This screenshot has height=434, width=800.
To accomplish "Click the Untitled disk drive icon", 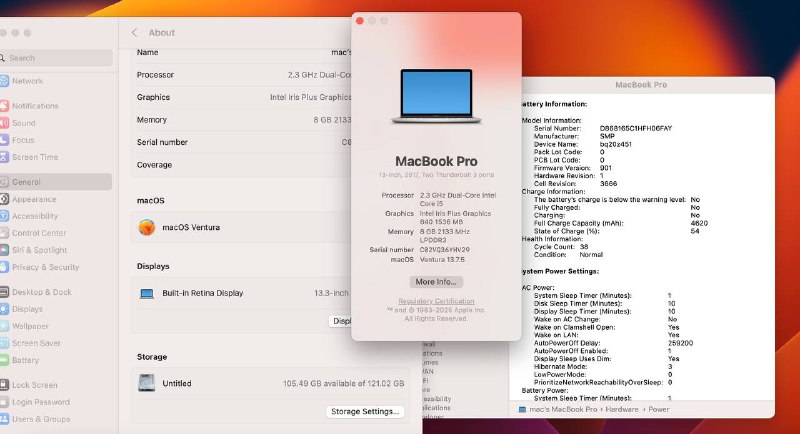I will coord(146,382).
